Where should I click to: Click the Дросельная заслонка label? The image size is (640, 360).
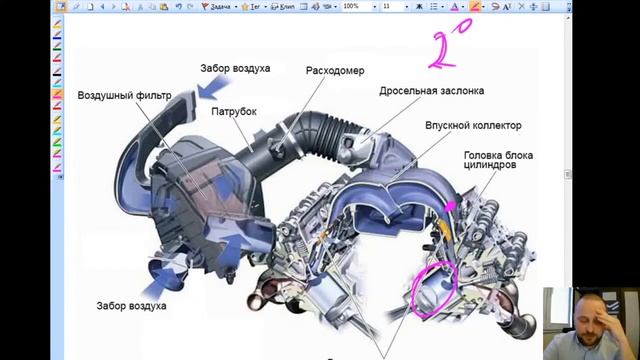[432, 91]
